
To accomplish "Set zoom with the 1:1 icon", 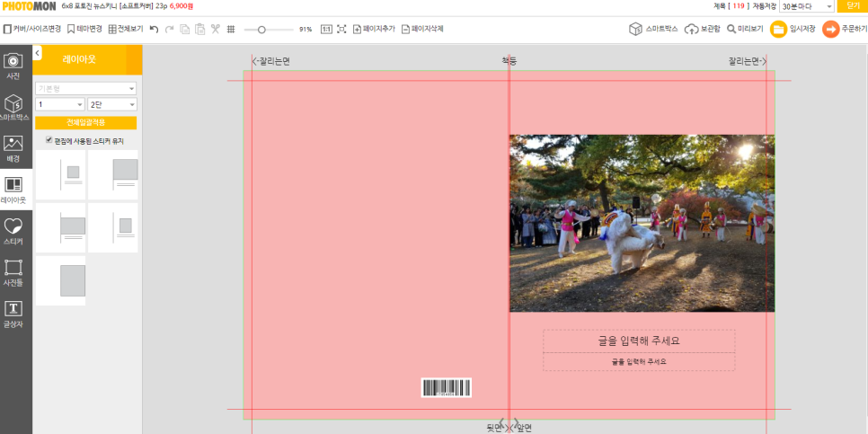I will pos(326,29).
